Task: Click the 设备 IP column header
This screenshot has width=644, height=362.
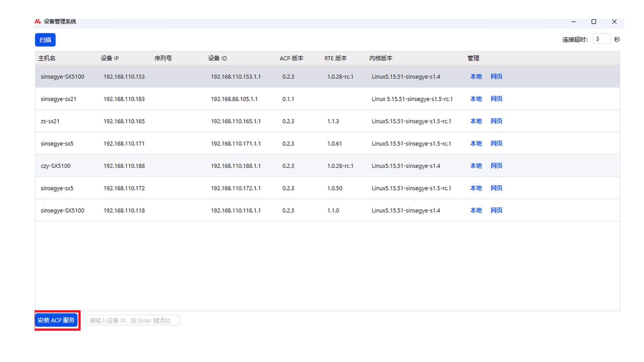Action: pyautogui.click(x=110, y=58)
